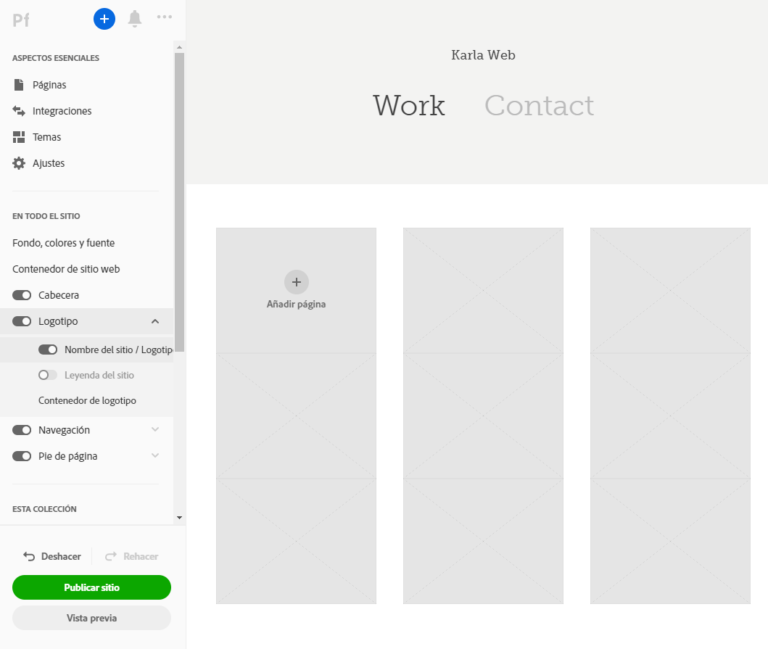Screen dimensions: 768x649
Task: Click the sidebar scrollbar down arrow
Action: tap(179, 518)
